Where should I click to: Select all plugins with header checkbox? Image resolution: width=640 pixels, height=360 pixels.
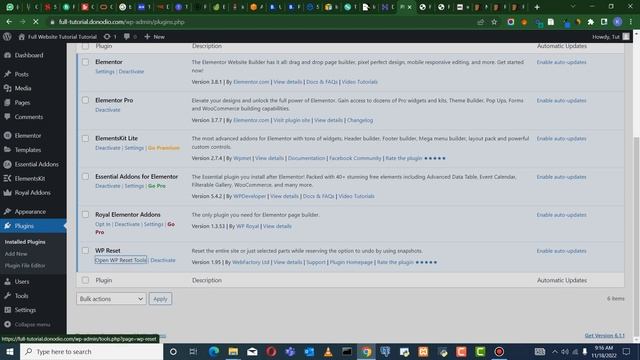tap(85, 46)
